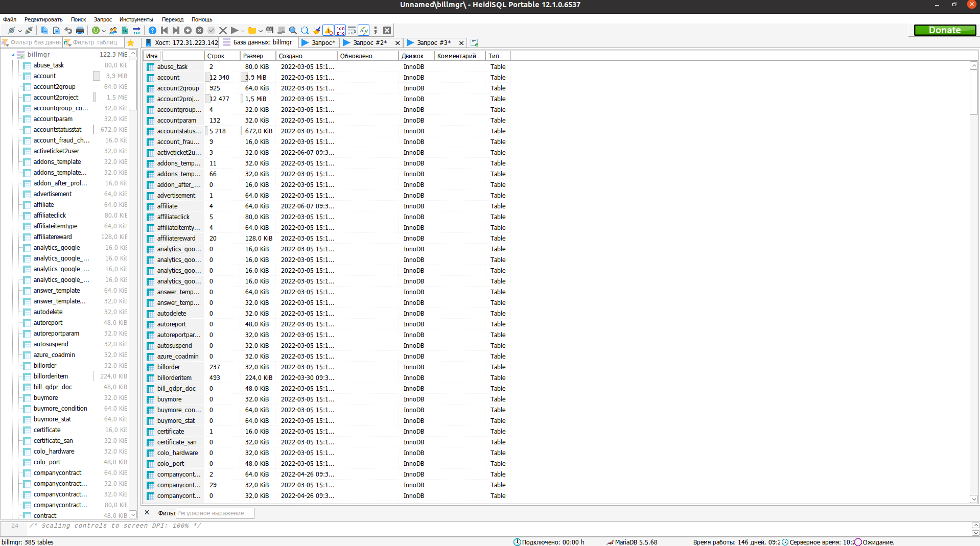Open the folder icon dropdown arrow

tap(261, 31)
